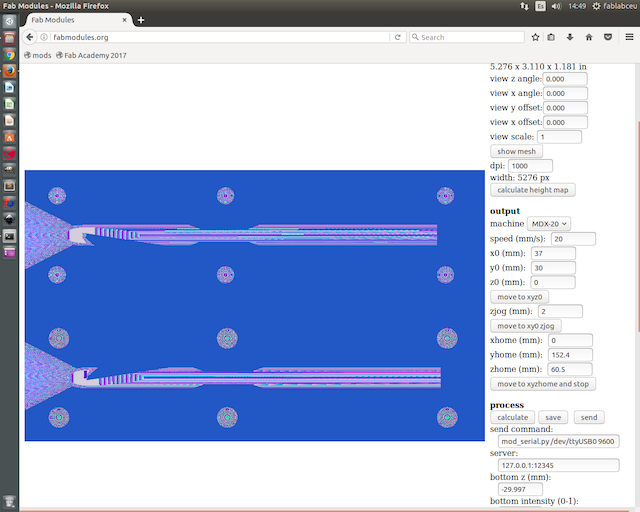Focus the send command field
The height and width of the screenshot is (512, 640).
(x=559, y=441)
